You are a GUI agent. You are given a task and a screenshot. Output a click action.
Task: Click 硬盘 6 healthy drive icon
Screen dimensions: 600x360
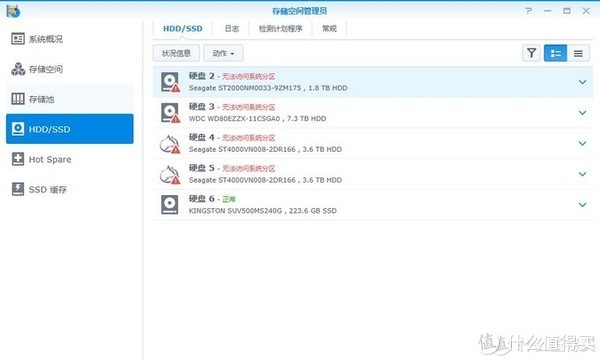click(x=170, y=205)
